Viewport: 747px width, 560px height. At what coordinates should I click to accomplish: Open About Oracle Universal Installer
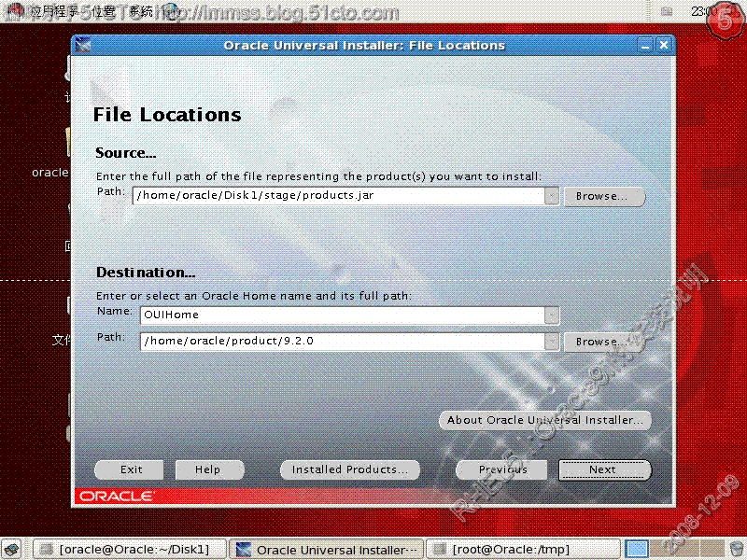(544, 420)
